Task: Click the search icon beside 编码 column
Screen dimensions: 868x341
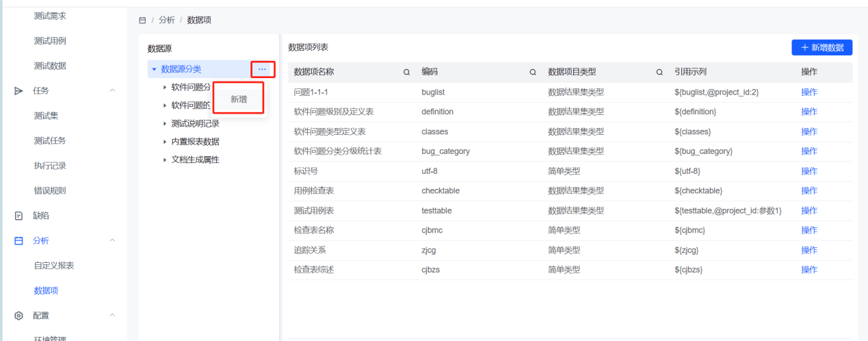Action: coord(533,72)
